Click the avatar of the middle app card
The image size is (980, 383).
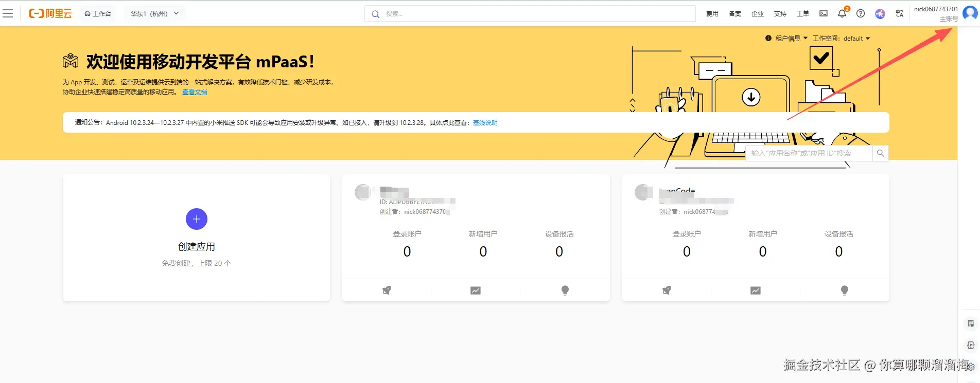click(363, 192)
